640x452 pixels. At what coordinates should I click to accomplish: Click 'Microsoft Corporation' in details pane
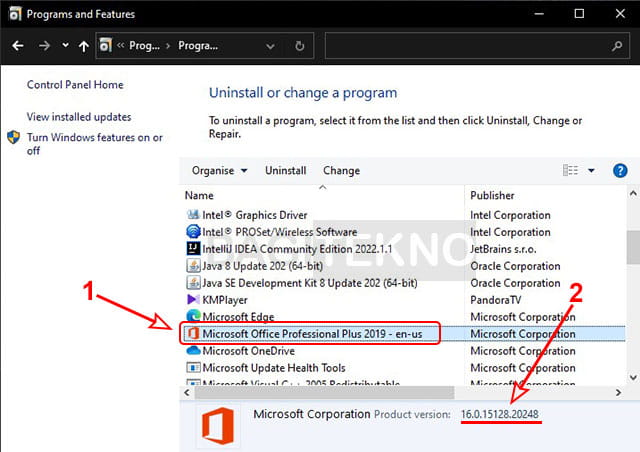point(312,414)
